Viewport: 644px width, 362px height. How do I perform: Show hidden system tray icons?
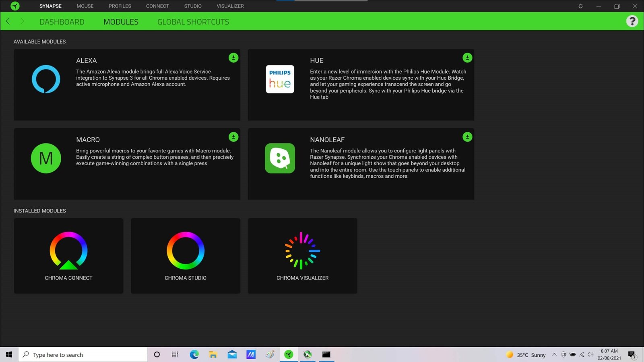pyautogui.click(x=554, y=355)
